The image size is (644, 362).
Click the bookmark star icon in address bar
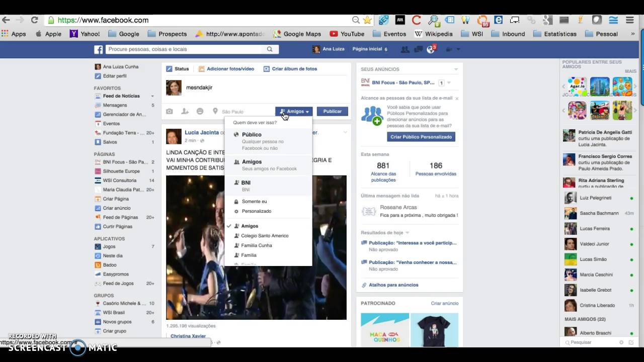pyautogui.click(x=367, y=20)
